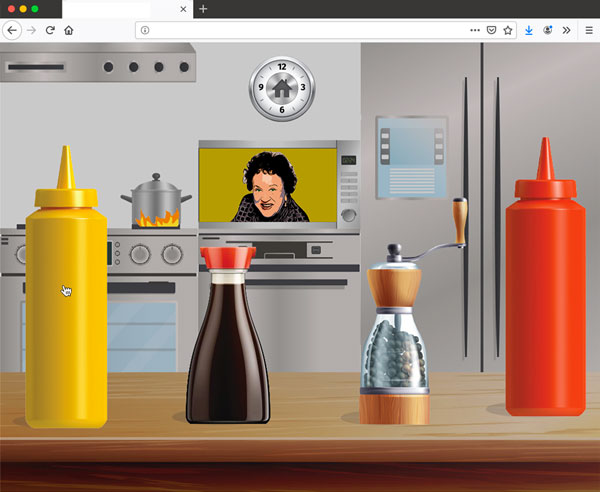Click the browser back arrow button
600x492 pixels.
(x=12, y=30)
